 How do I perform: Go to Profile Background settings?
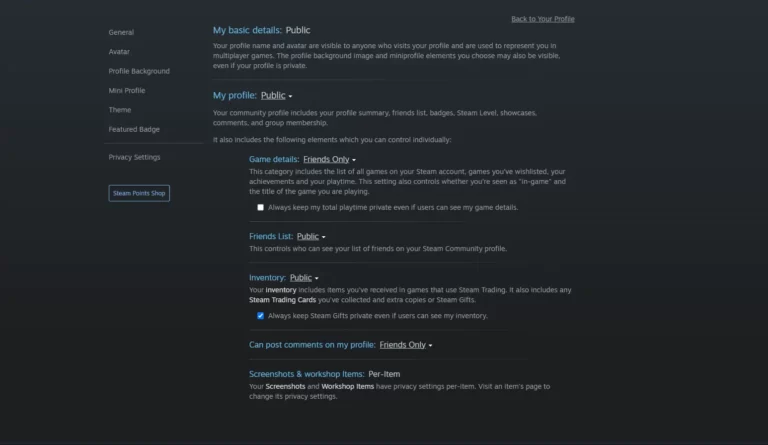coord(139,71)
